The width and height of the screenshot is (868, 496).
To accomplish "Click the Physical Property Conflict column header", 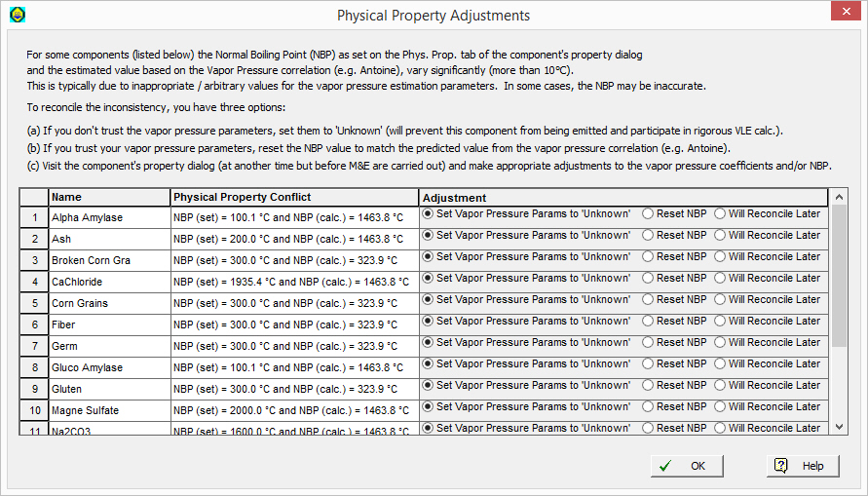I will coord(294,197).
